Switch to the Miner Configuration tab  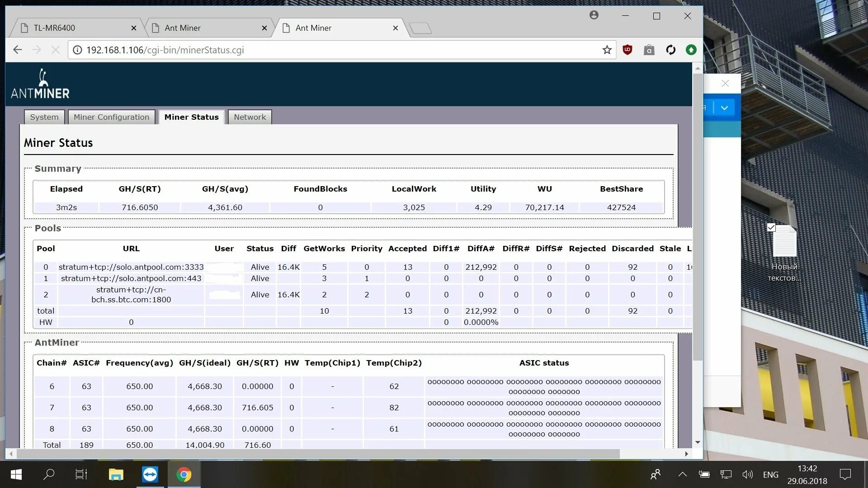click(x=111, y=117)
